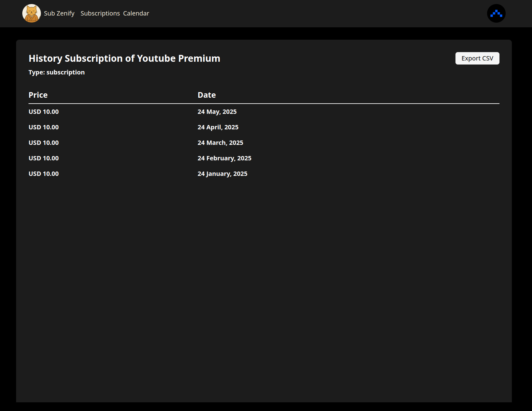Select the 24 May, 2025 date
The height and width of the screenshot is (411, 532).
point(217,112)
